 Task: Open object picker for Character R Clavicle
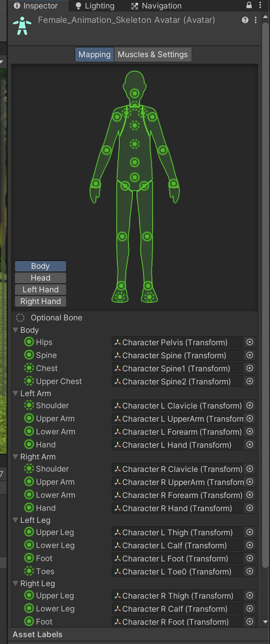pyautogui.click(x=250, y=469)
